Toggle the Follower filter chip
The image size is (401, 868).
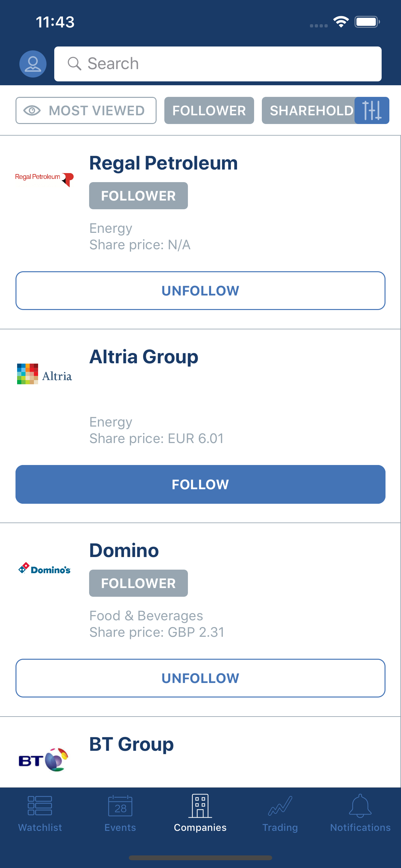(209, 110)
